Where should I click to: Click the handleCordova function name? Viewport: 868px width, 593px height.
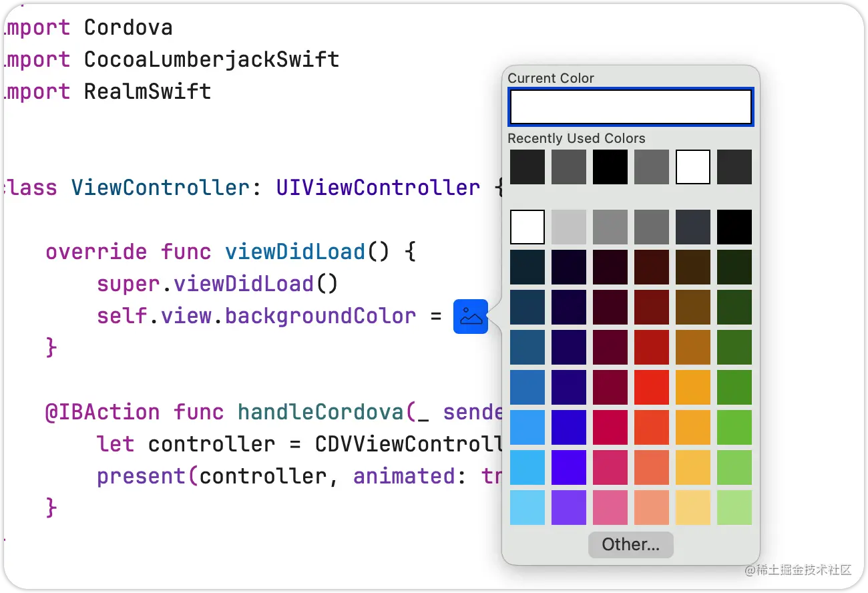pos(321,412)
